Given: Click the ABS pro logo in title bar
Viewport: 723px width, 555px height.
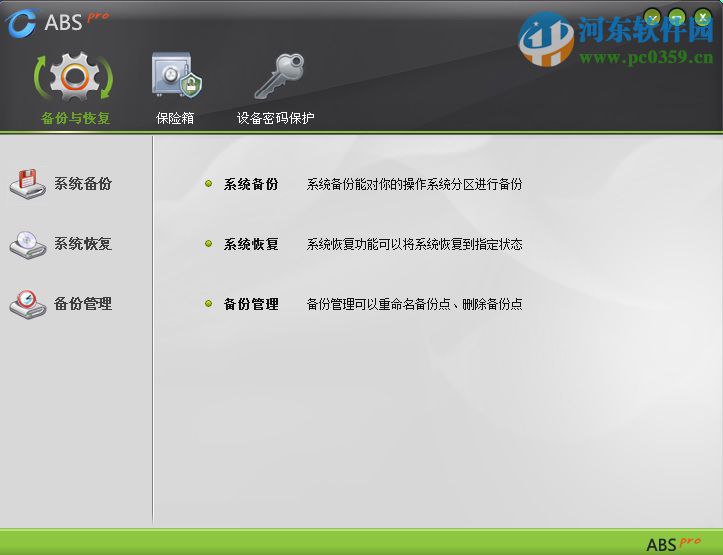Looking at the screenshot, I should pos(58,22).
